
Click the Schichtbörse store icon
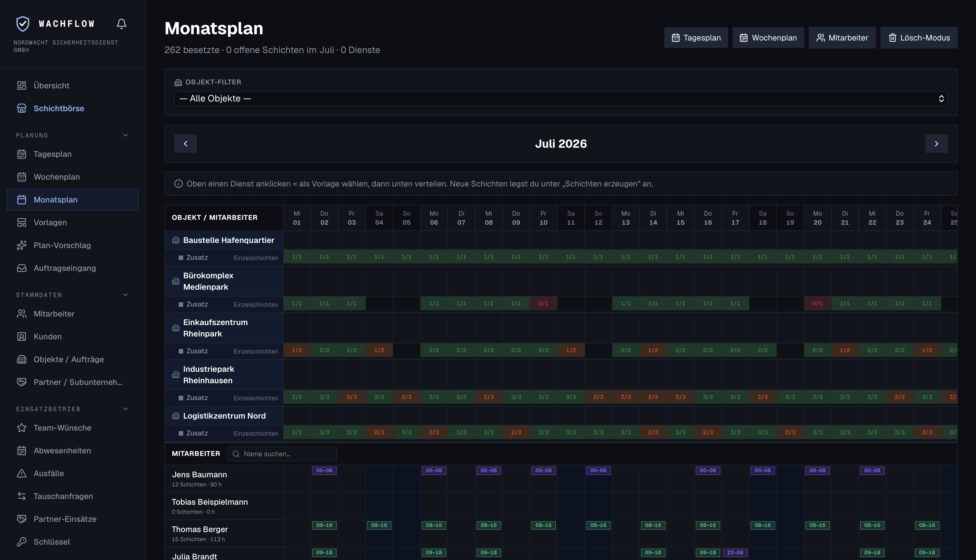click(22, 108)
